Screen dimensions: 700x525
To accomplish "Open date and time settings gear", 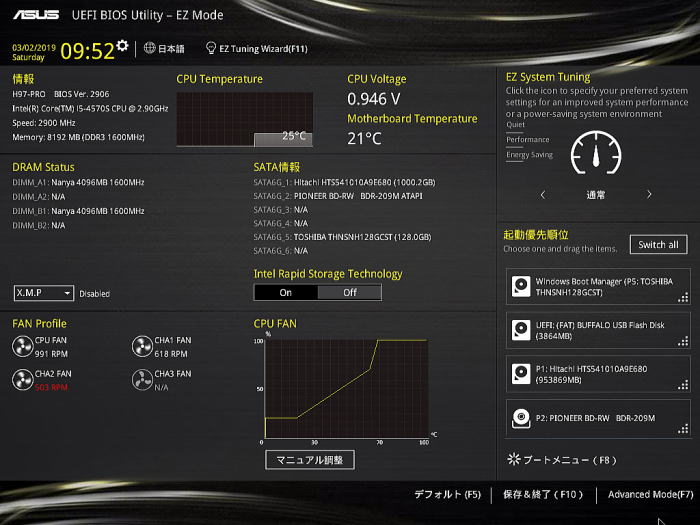I will pyautogui.click(x=122, y=45).
